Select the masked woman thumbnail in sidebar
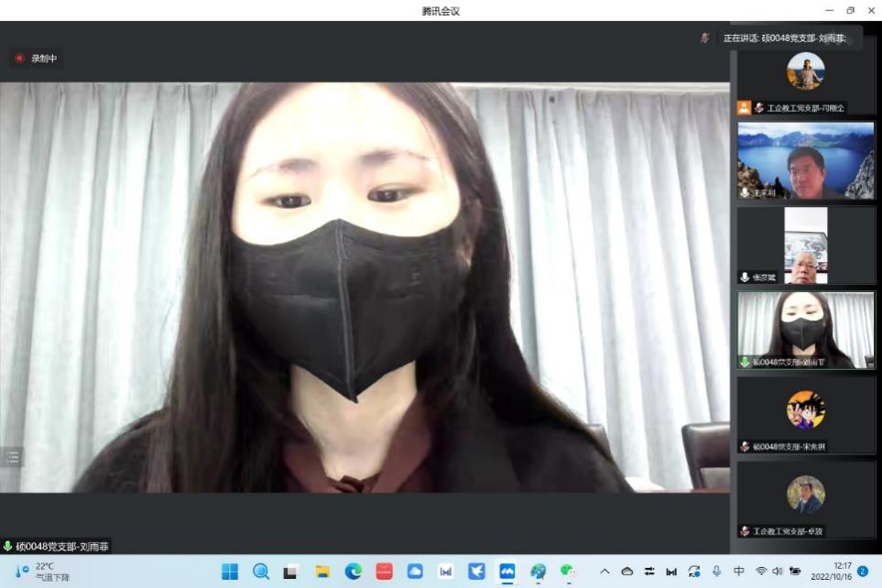Image resolution: width=882 pixels, height=588 pixels. tap(806, 330)
